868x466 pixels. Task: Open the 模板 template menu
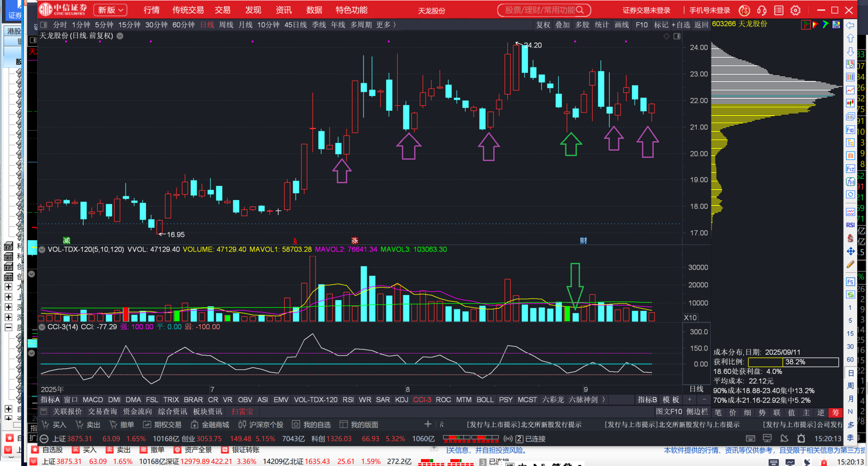coord(671,400)
